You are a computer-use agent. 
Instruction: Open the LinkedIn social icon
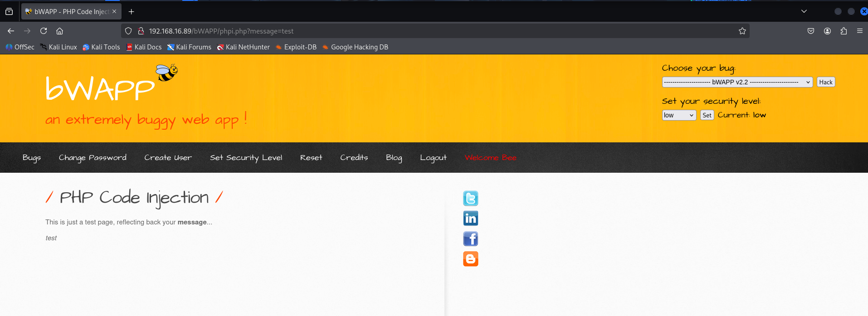pyautogui.click(x=470, y=219)
